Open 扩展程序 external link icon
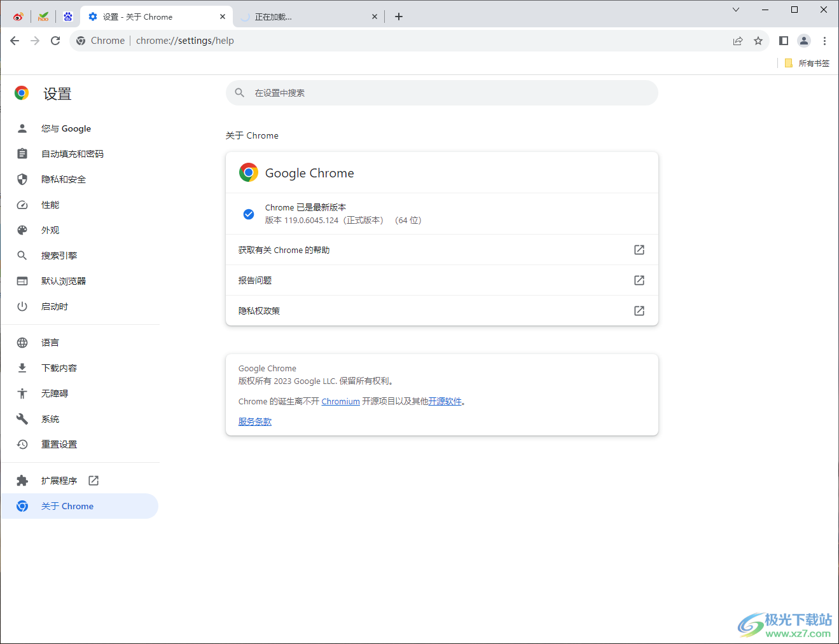Screen dimensions: 839x644 pos(94,481)
